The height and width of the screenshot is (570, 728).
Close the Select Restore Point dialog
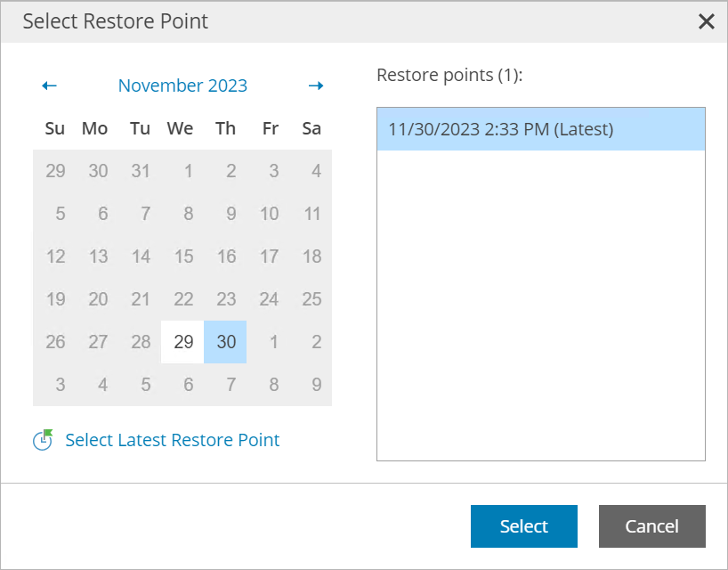pos(707,21)
